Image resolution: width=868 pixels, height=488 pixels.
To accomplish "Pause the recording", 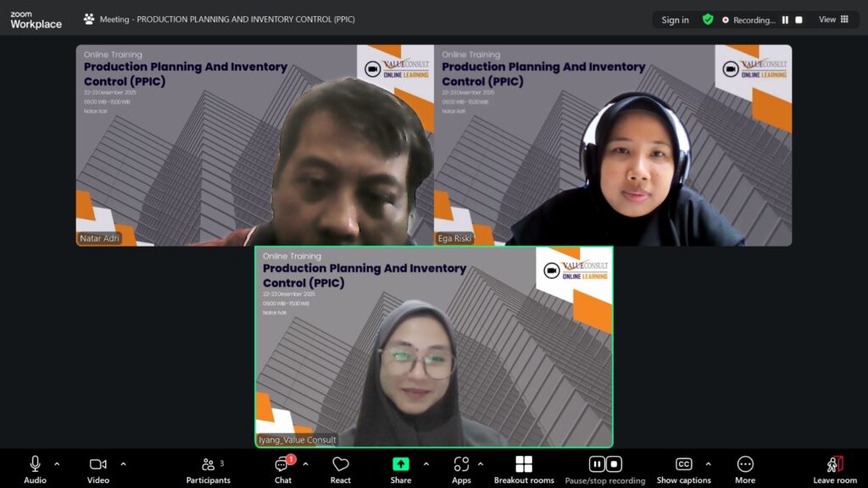I will click(598, 464).
